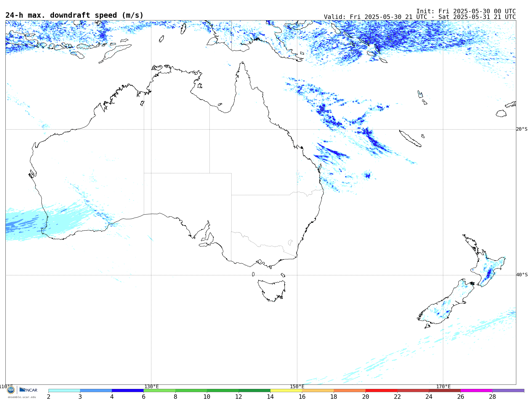Click the colorbar tick label '2'

[49, 397]
